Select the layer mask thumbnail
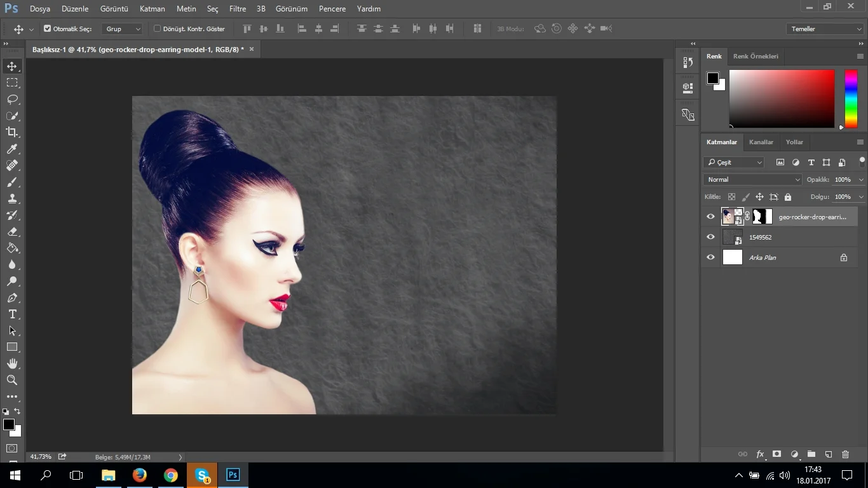This screenshot has width=868, height=488. click(763, 217)
